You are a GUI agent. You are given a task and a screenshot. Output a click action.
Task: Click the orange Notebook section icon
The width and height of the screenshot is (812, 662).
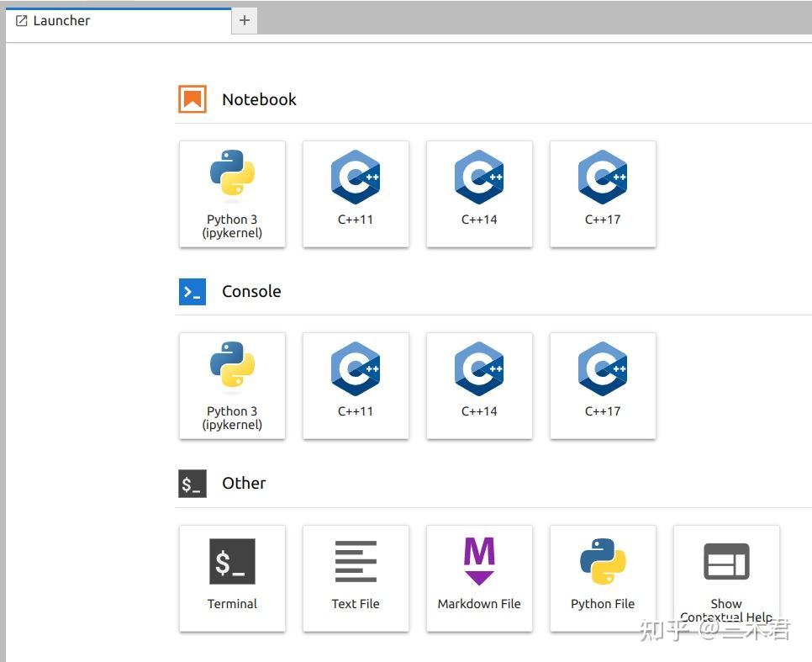click(x=192, y=99)
